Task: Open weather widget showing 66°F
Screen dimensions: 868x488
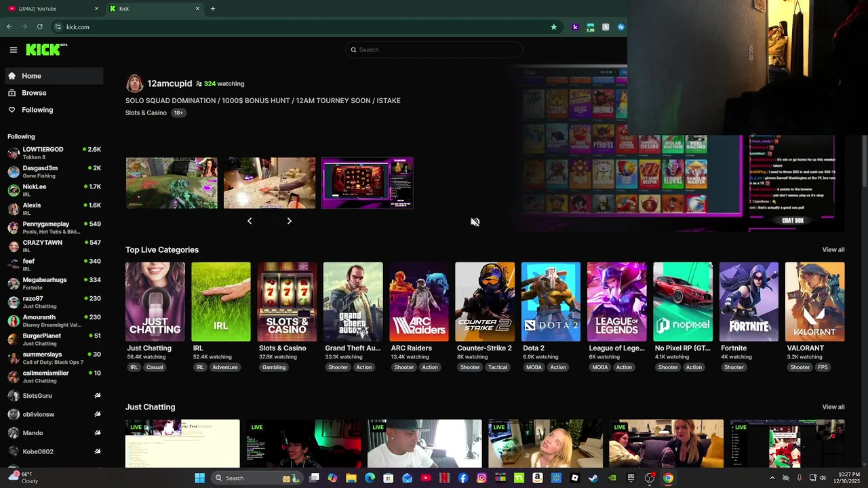Action: coord(23,478)
